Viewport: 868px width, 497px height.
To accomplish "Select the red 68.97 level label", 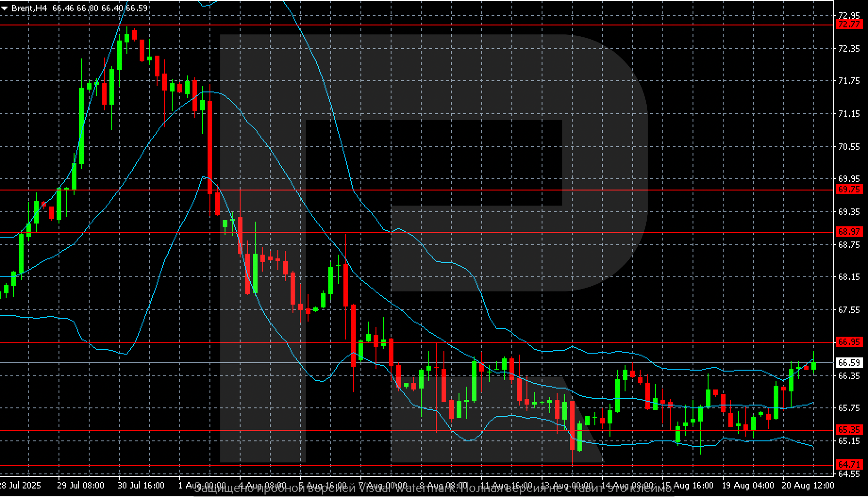I will 849,232.
